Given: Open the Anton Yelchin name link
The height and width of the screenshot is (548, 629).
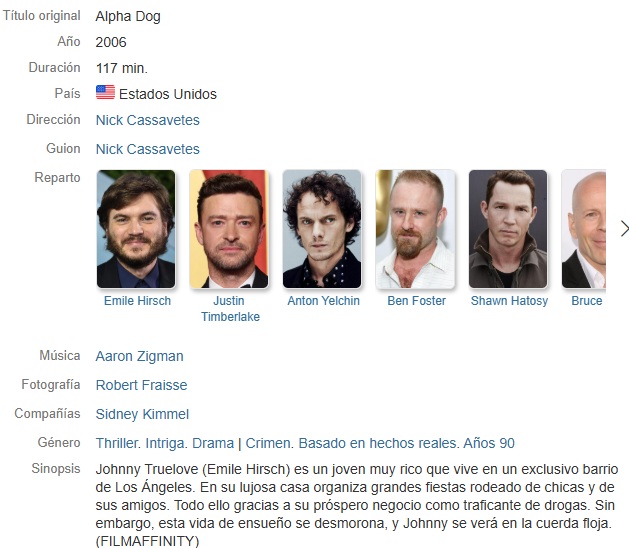Looking at the screenshot, I should click(323, 300).
